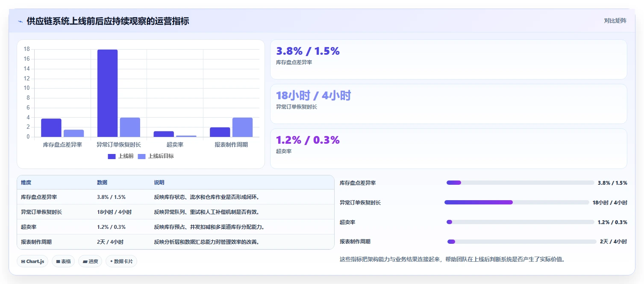Click the 报表制作周期 cell in table
This screenshot has width=644, height=284.
pos(36,242)
